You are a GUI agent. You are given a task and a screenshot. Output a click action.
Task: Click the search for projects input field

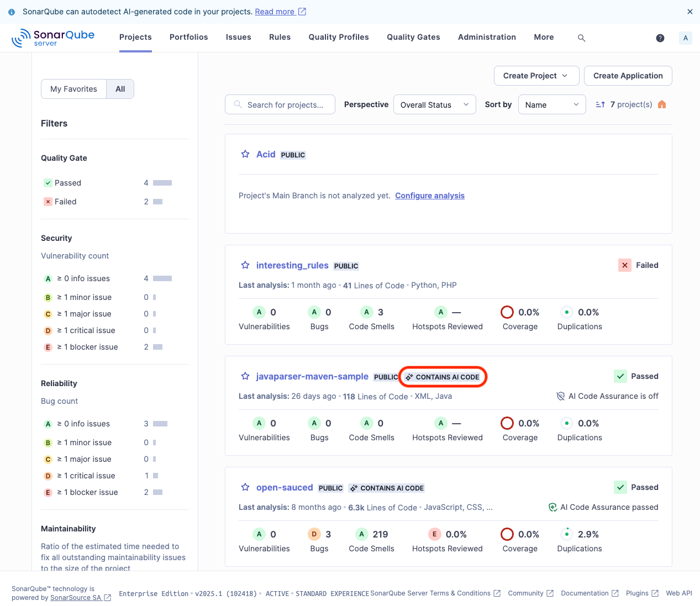point(280,104)
